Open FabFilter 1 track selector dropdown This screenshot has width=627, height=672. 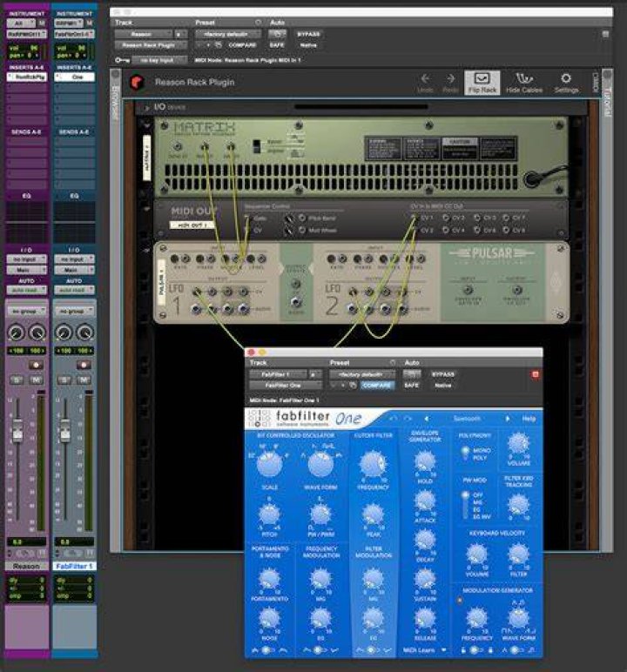(x=279, y=374)
